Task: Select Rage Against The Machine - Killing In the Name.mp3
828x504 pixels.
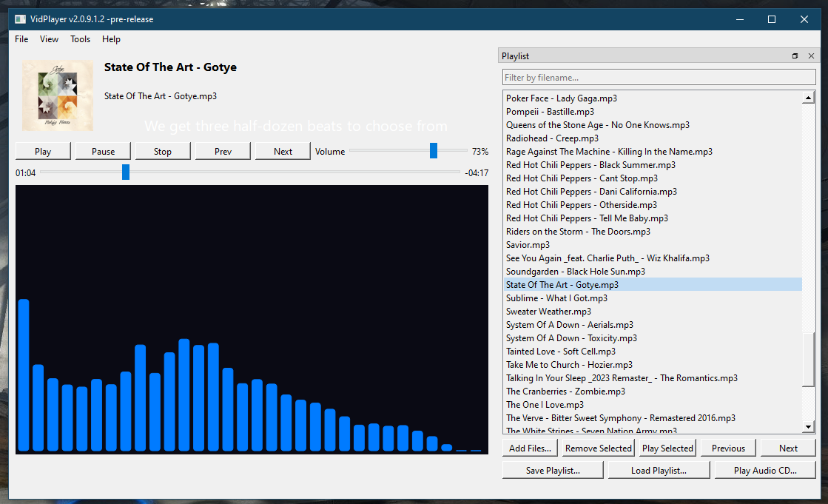Action: [653, 152]
